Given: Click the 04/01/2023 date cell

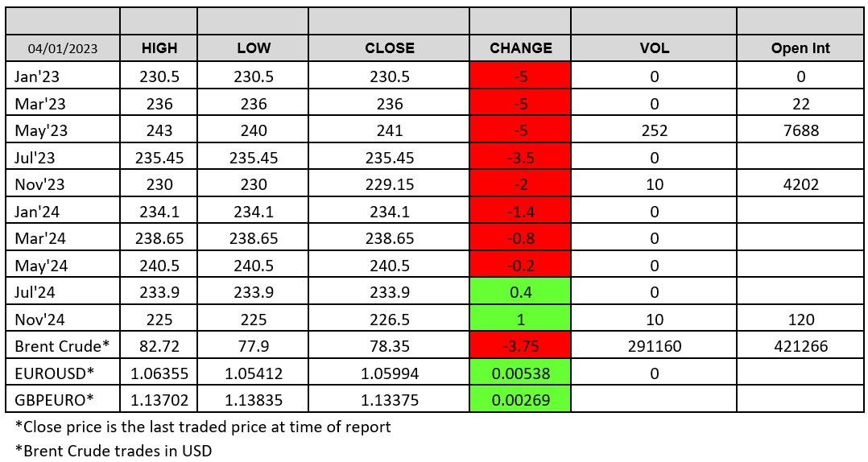Looking at the screenshot, I should pyautogui.click(x=63, y=48).
